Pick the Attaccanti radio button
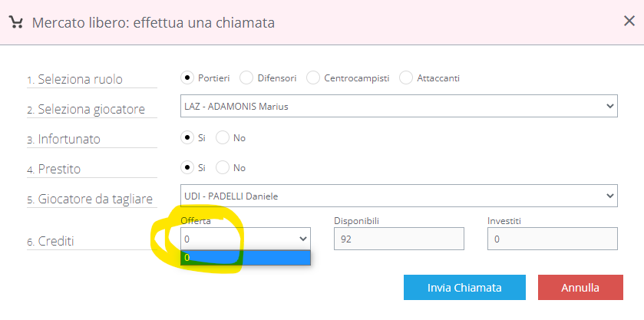Viewport: 644px width, 320px height. coord(406,78)
